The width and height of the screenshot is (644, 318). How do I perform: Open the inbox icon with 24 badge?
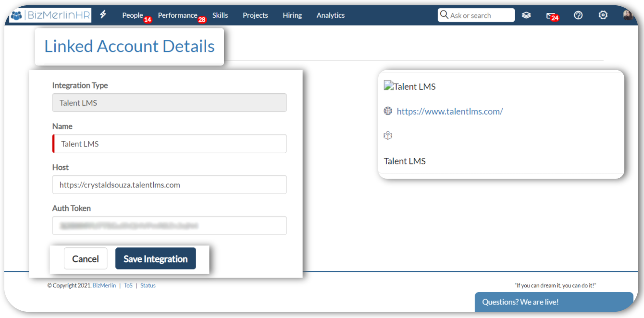pos(551,16)
